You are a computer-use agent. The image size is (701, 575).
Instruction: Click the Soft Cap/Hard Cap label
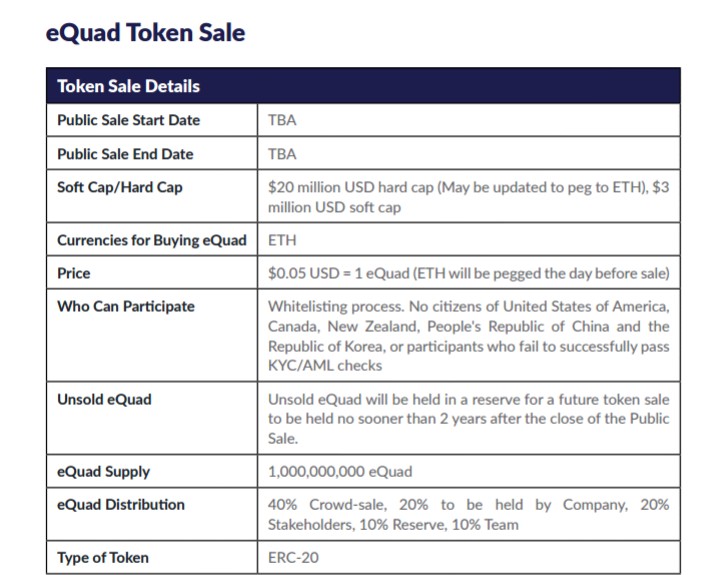pos(120,187)
